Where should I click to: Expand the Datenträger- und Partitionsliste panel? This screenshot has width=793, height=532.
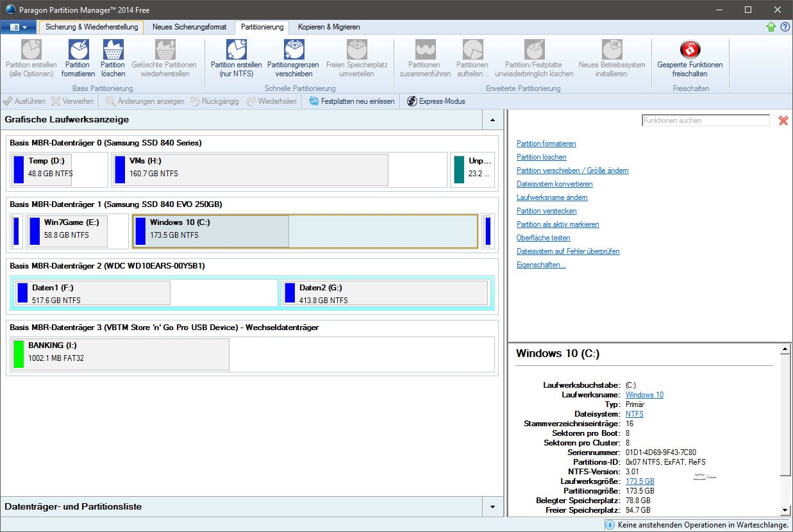click(492, 506)
